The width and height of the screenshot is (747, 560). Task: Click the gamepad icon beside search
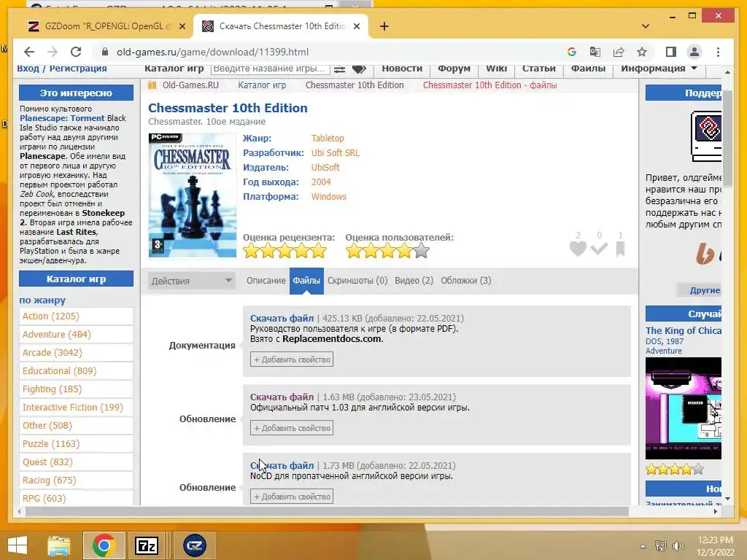[359, 69]
